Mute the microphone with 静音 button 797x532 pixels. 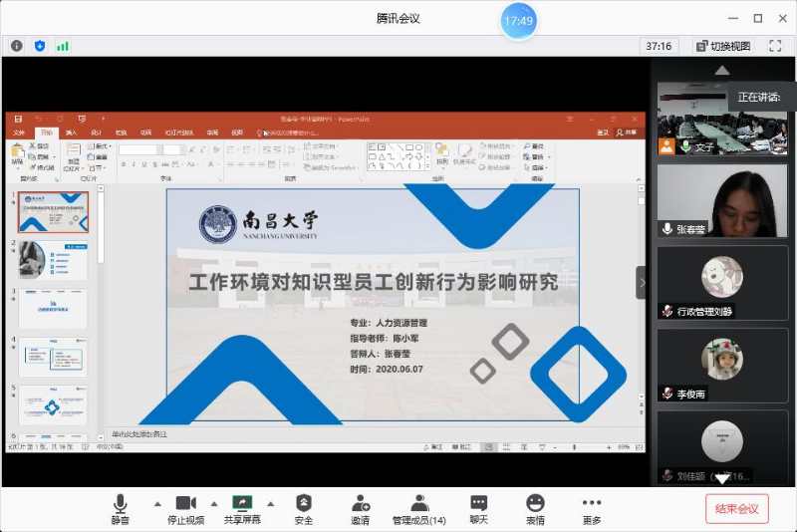(120, 509)
